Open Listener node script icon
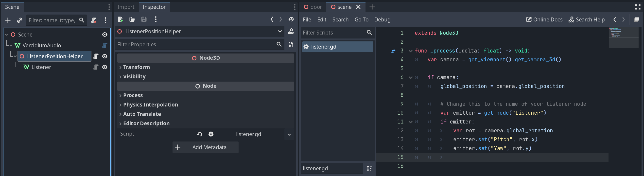The image size is (644, 176). 96,67
